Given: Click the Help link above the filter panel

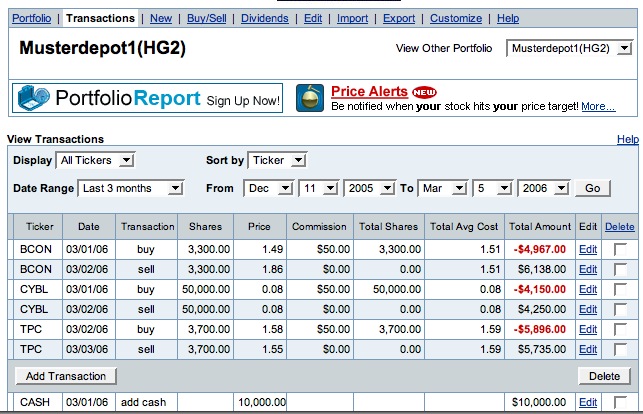Looking at the screenshot, I should click(x=627, y=139).
